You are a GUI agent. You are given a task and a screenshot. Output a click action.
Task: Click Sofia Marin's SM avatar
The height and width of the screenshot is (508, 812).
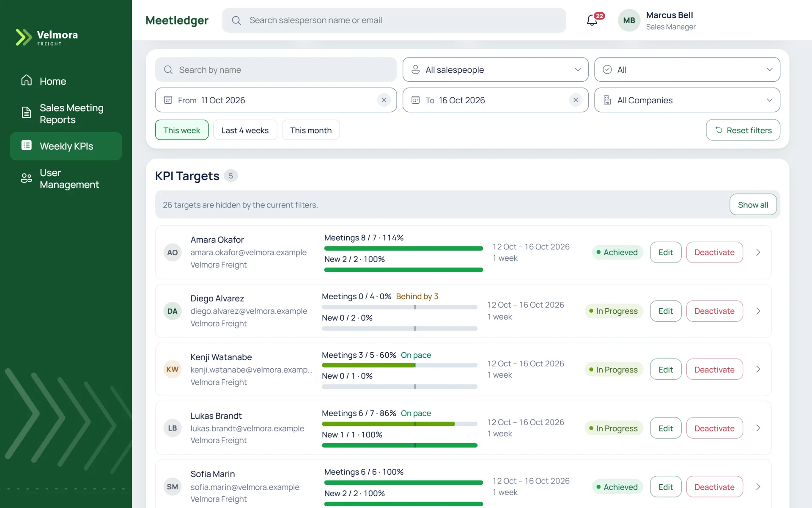[172, 487]
